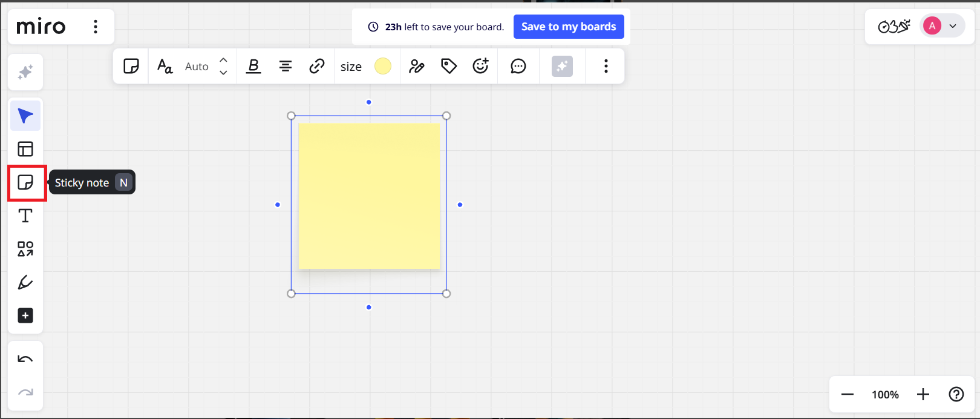Click Save to my boards
The height and width of the screenshot is (419, 980).
coord(569,27)
